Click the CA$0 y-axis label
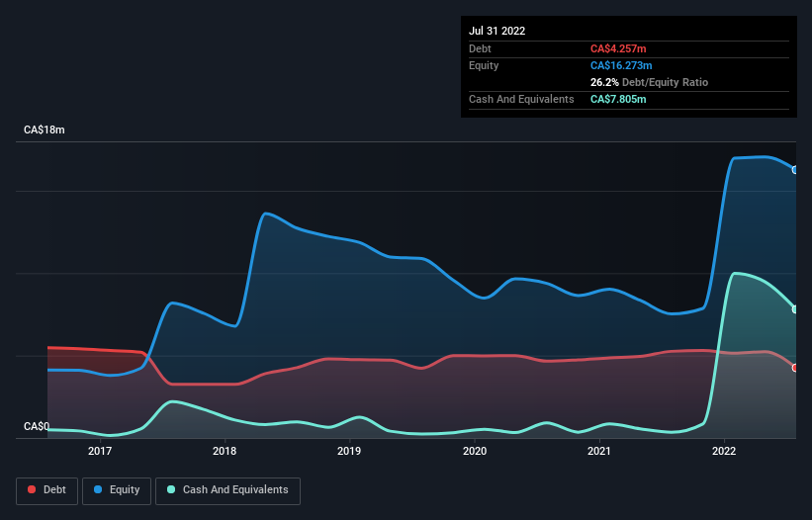Viewport: 812px width, 520px height. tap(37, 426)
